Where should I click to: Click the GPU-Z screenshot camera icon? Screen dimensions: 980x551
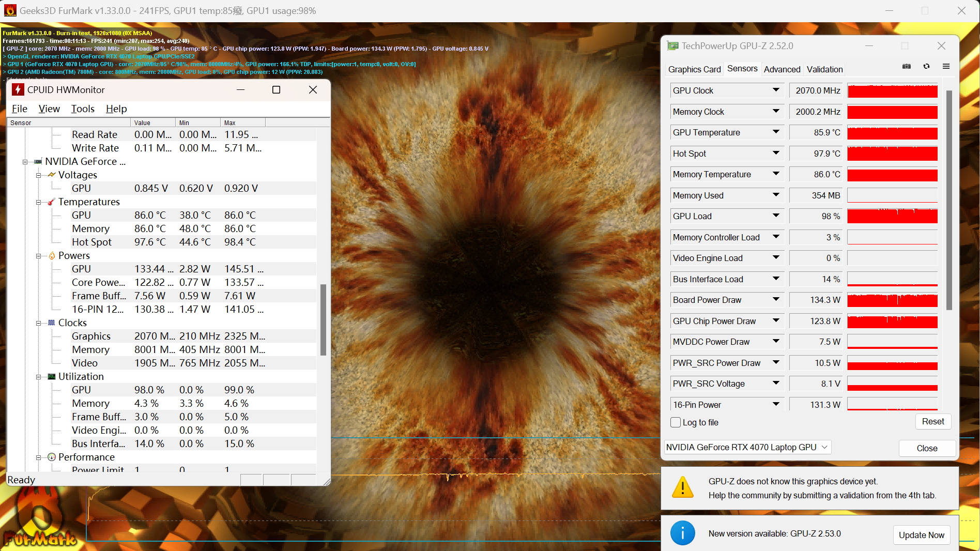click(x=907, y=66)
